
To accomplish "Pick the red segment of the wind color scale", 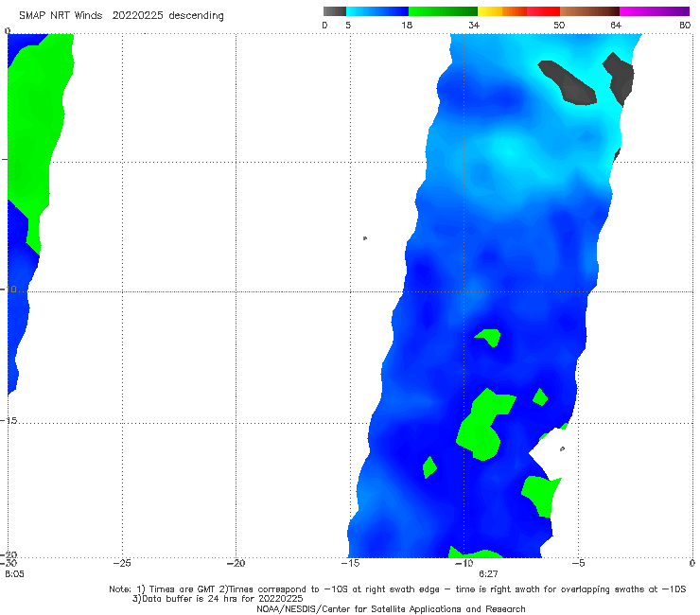I will 543,11.
